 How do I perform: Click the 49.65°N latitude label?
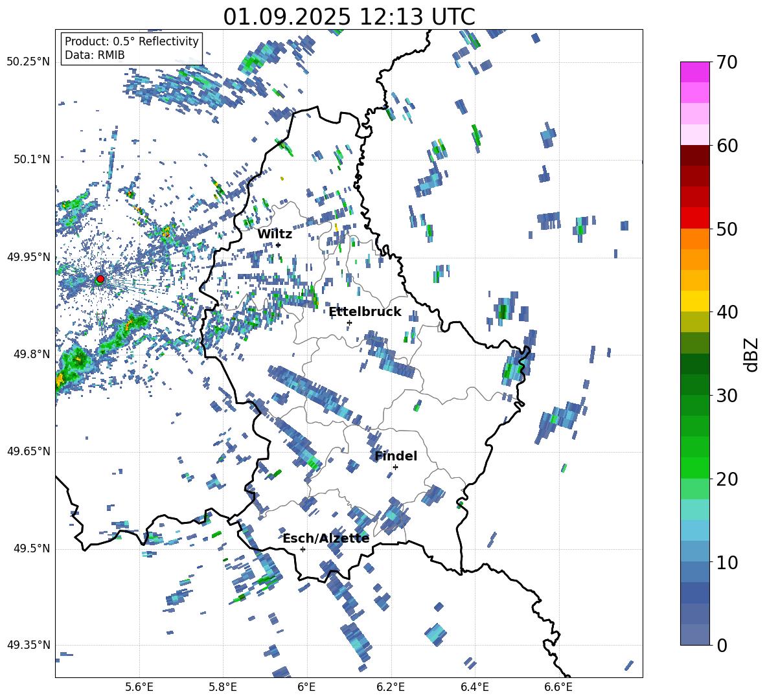tap(29, 451)
